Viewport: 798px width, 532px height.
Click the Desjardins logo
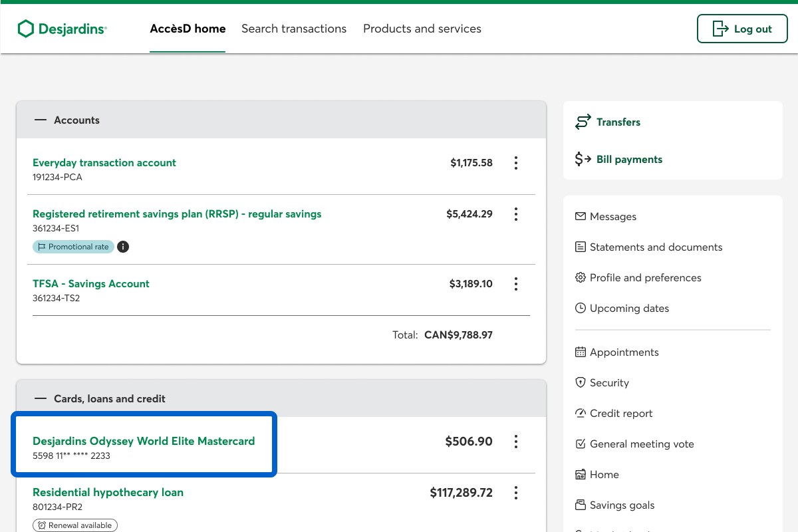[62, 29]
